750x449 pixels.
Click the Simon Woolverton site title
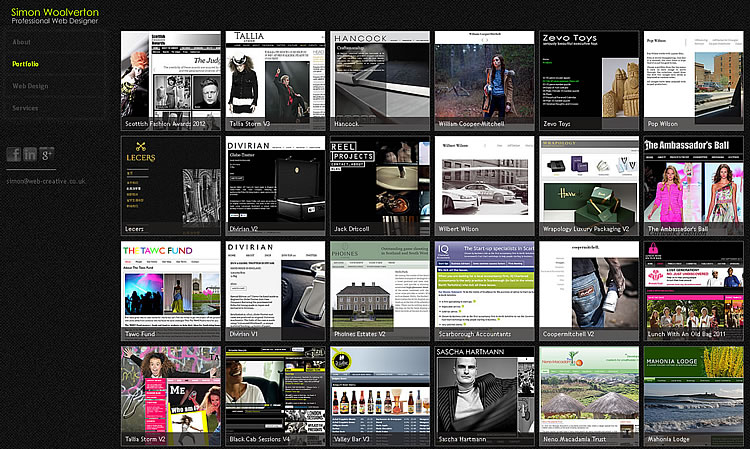coord(55,12)
